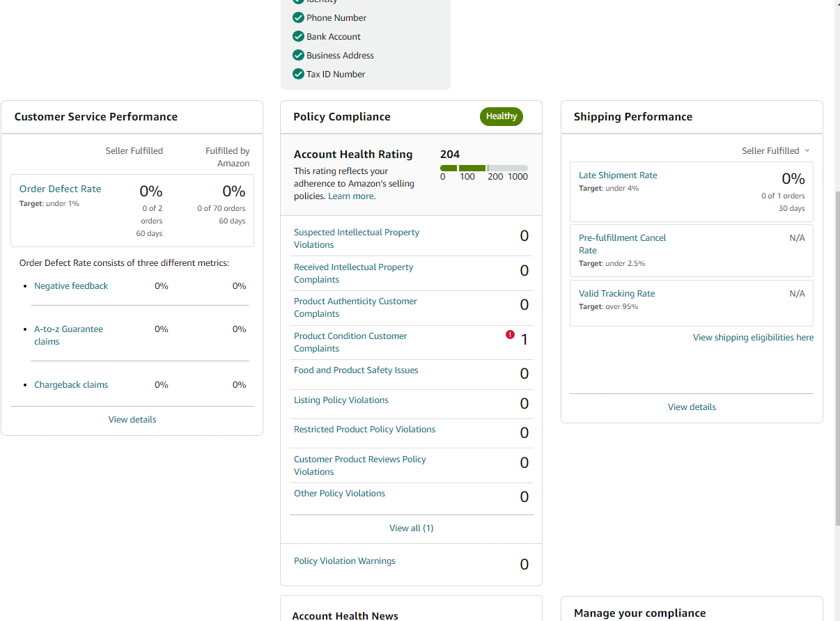Open Food and Product Safety Issues
The image size is (840, 621).
356,370
